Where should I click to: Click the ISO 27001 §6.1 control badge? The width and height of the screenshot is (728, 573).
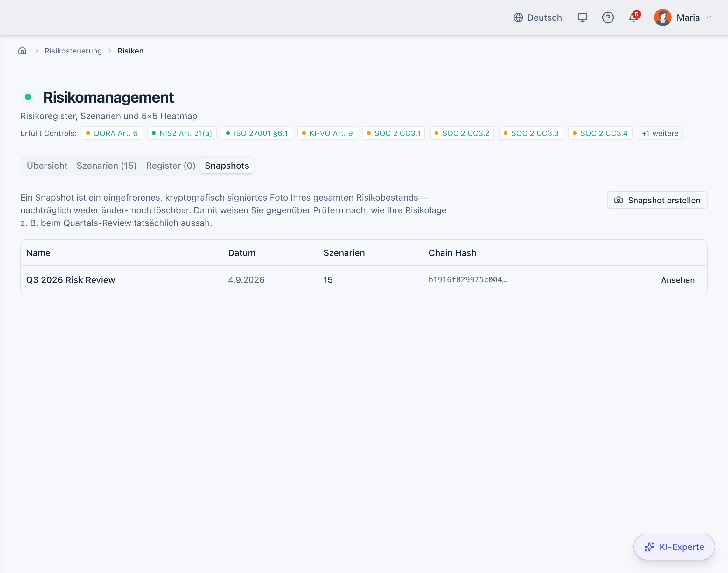(257, 133)
